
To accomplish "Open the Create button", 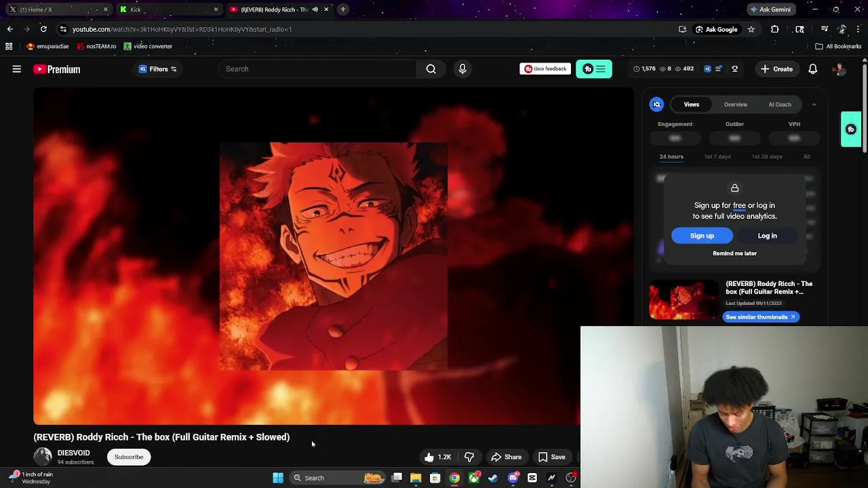I will (776, 69).
